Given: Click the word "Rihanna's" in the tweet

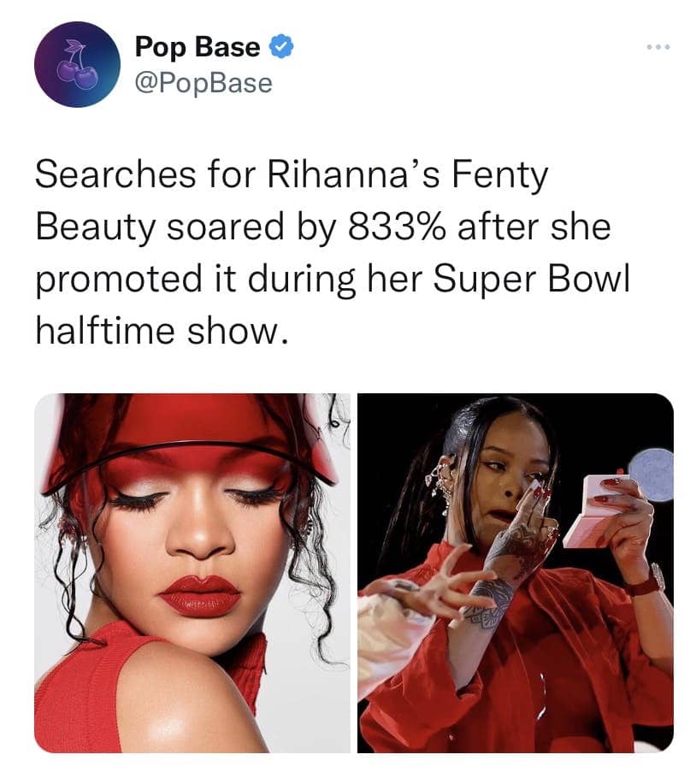Looking at the screenshot, I should 354,175.
